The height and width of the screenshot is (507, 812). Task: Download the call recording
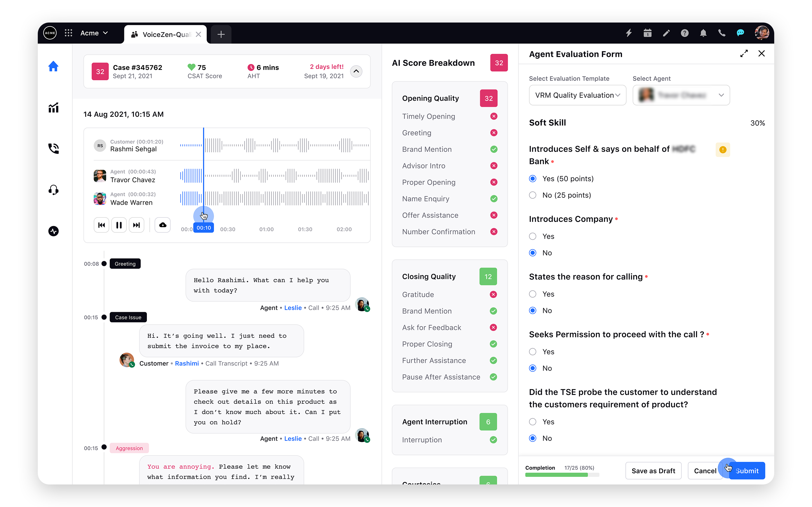162,225
